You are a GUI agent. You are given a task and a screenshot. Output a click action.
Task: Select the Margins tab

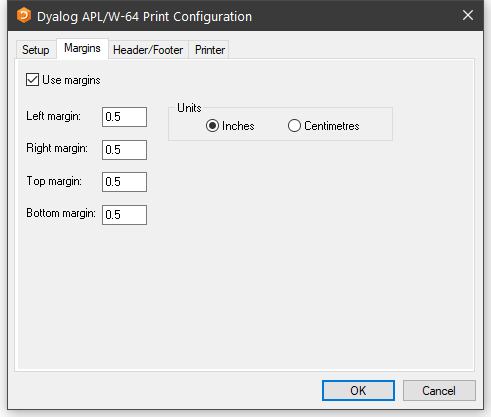[82, 48]
